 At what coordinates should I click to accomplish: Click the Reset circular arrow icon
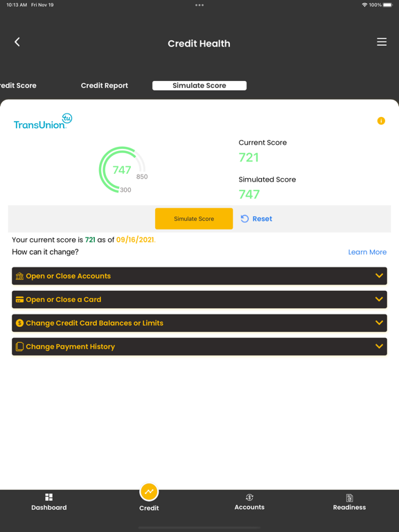245,219
